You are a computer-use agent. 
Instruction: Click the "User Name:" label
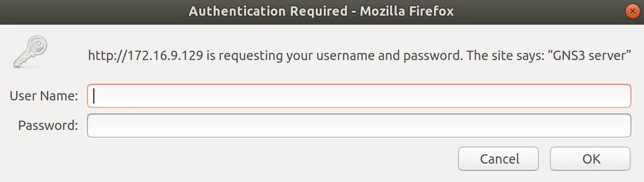(x=44, y=96)
